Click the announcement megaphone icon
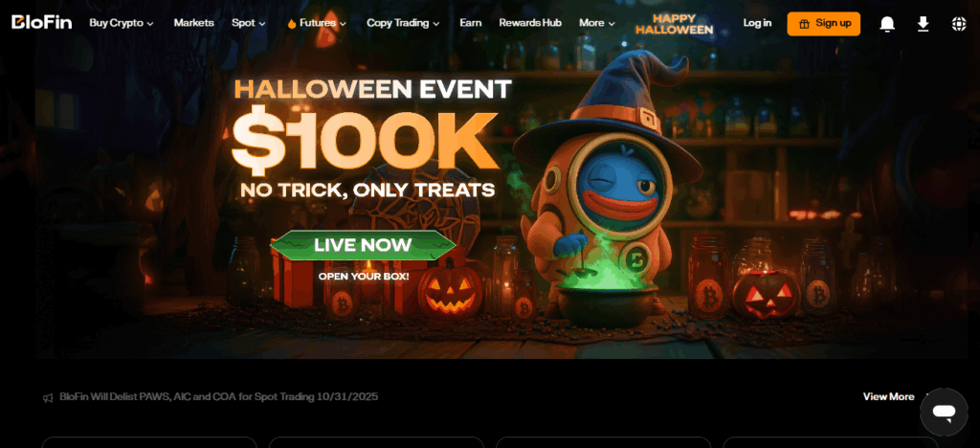This screenshot has width=980, height=448. (x=48, y=397)
